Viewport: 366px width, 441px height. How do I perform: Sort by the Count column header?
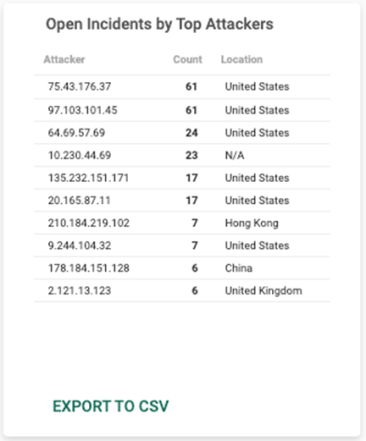[187, 59]
